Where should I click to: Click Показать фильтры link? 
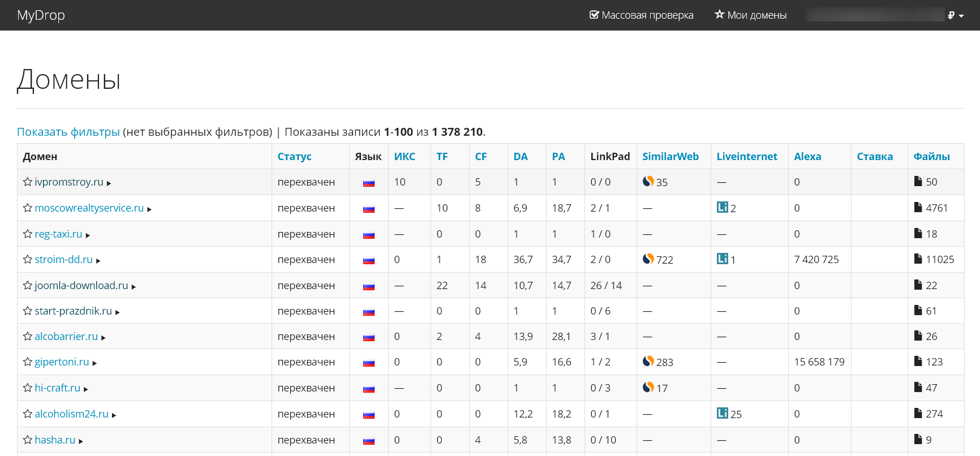coord(68,132)
